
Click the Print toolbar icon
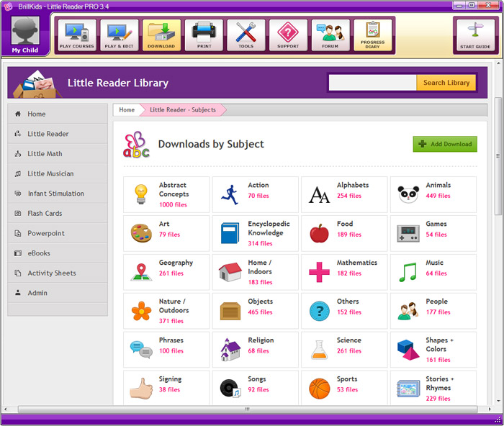tap(204, 35)
